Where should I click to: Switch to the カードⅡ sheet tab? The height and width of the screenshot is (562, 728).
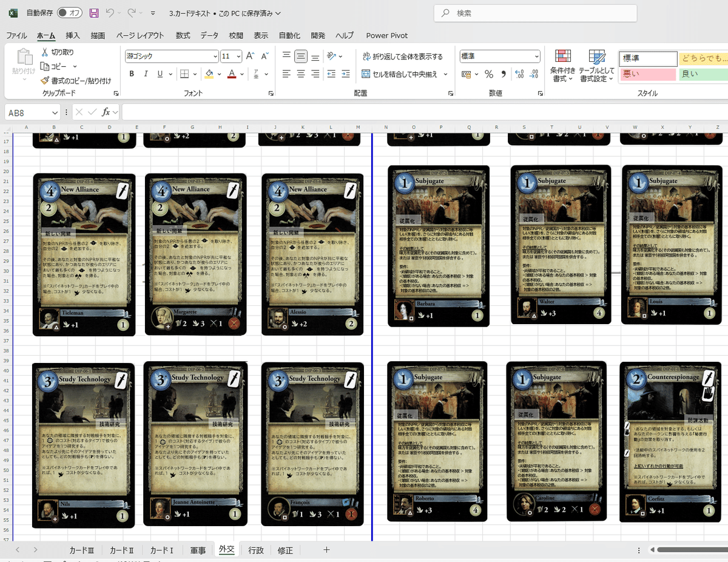coord(121,550)
